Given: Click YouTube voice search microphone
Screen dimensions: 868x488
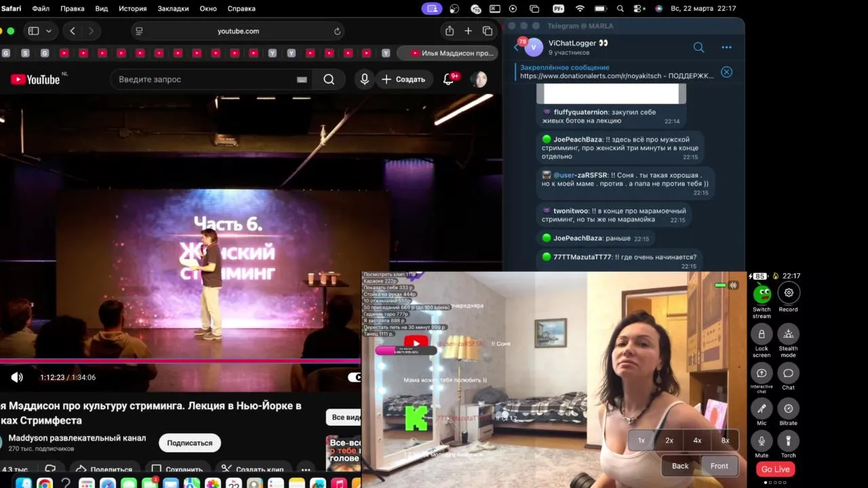Looking at the screenshot, I should 365,79.
